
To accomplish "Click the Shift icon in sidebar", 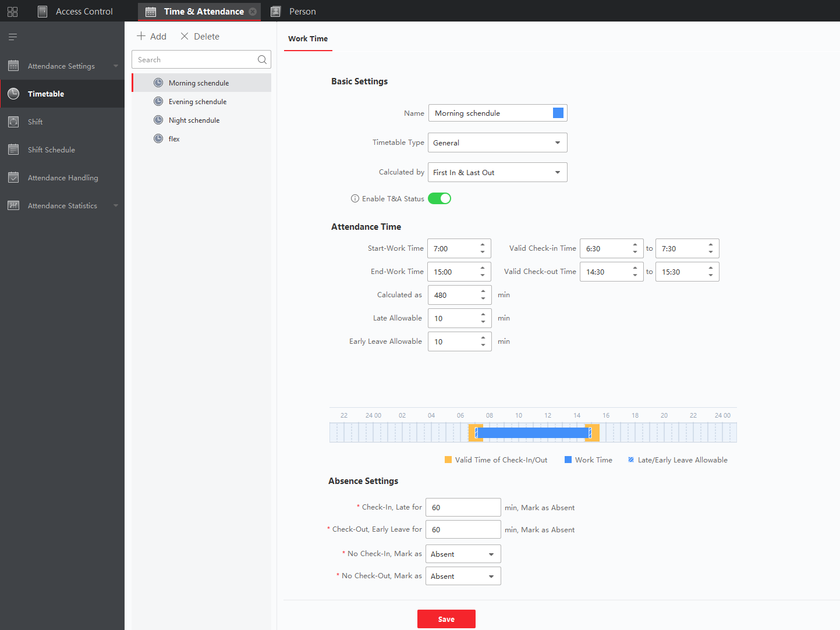I will click(13, 122).
